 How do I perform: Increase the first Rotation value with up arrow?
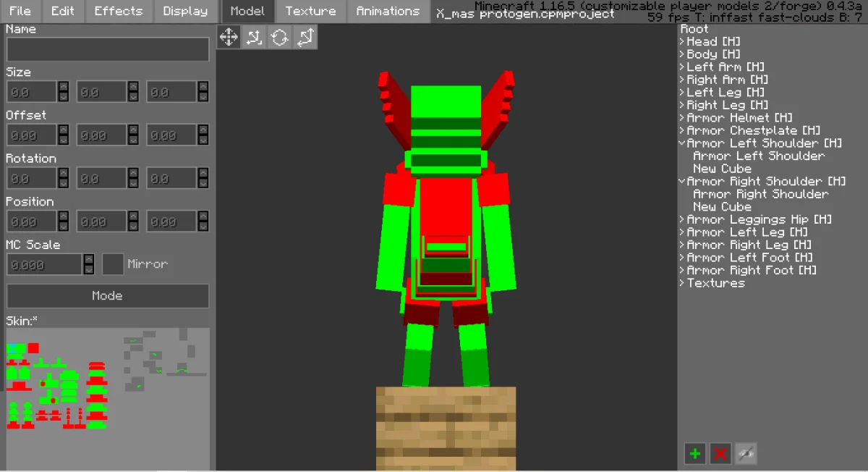64,173
